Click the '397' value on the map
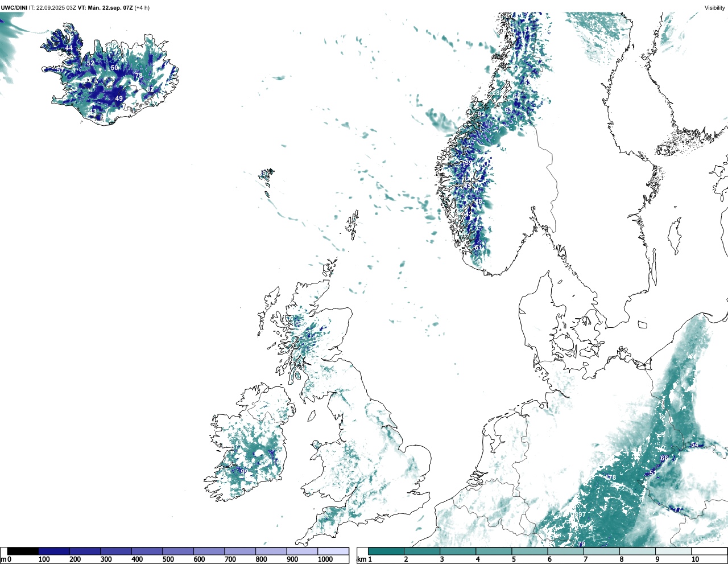 [x=580, y=514]
